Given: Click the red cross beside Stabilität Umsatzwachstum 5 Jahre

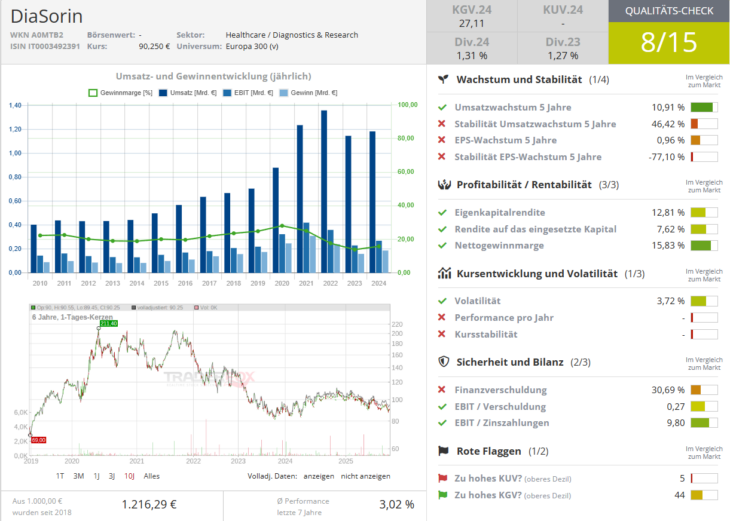Looking at the screenshot, I should tap(442, 124).
